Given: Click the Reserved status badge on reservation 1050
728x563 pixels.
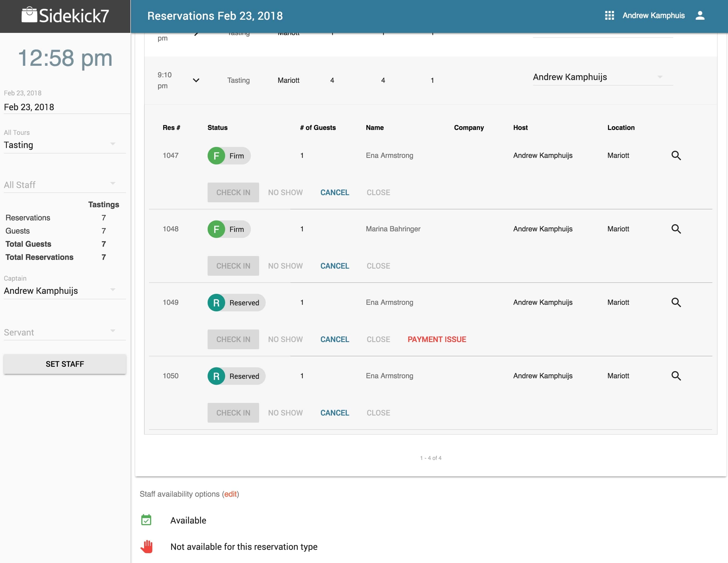Looking at the screenshot, I should pos(236,376).
